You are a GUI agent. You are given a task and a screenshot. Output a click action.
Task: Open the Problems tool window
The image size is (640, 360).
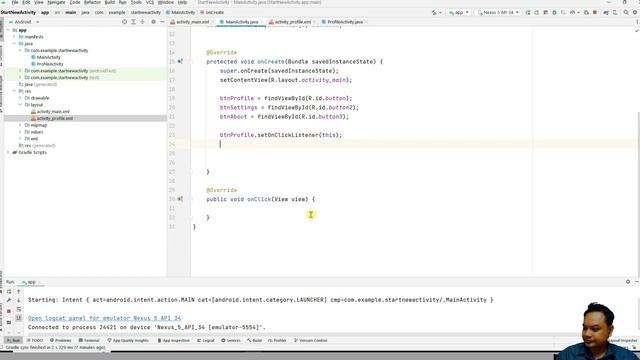point(60,340)
